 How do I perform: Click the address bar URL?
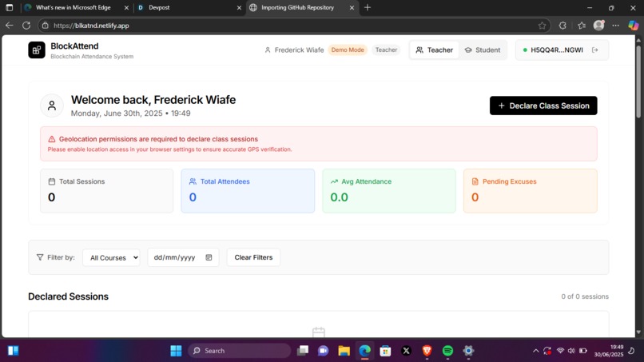pos(91,26)
